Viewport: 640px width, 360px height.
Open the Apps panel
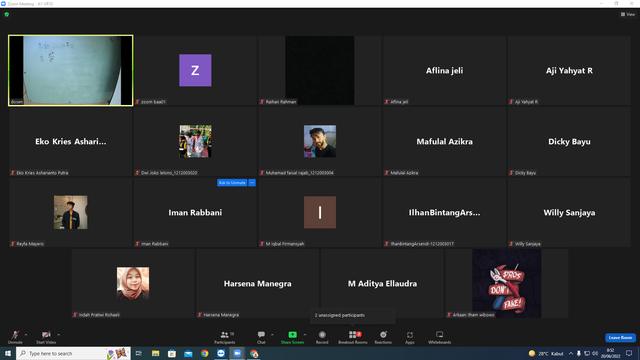410,337
